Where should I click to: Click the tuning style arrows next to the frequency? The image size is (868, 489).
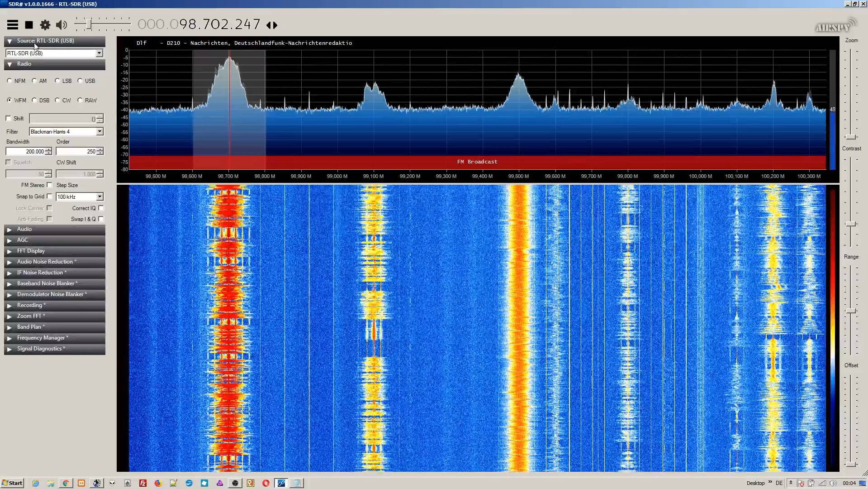(x=272, y=25)
